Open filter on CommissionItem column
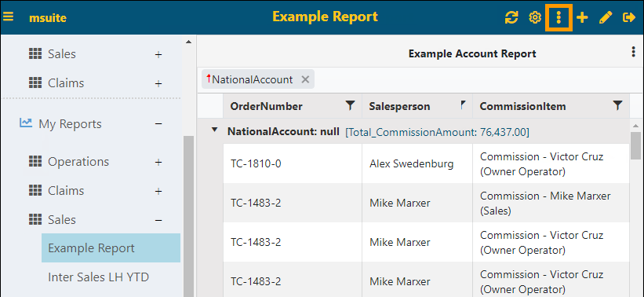644x297 pixels. (x=617, y=106)
